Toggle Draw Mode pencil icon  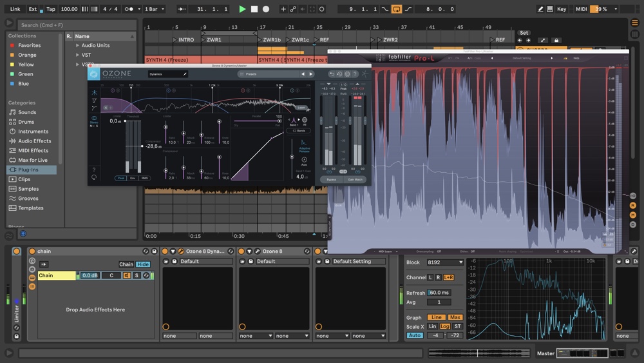540,9
